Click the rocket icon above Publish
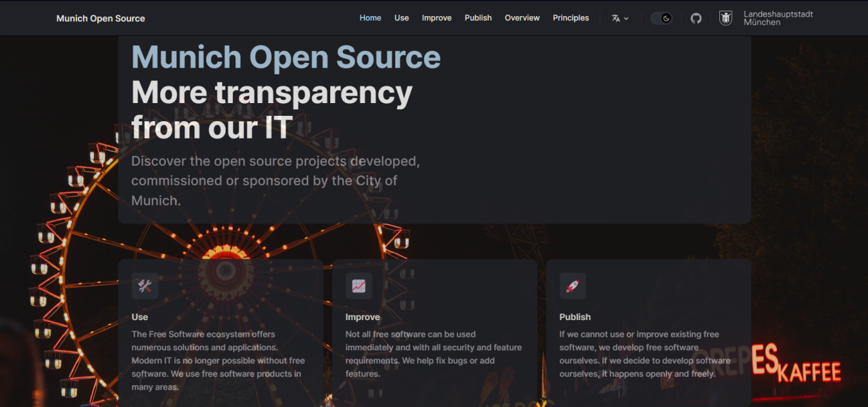 point(573,286)
